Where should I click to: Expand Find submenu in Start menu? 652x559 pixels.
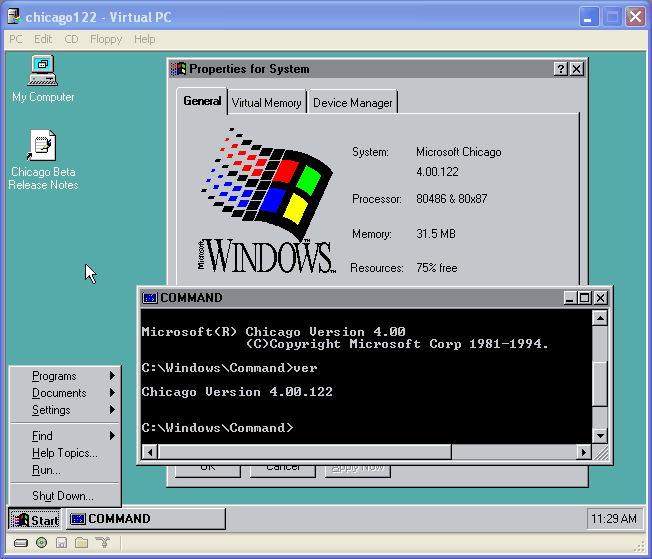[65, 436]
